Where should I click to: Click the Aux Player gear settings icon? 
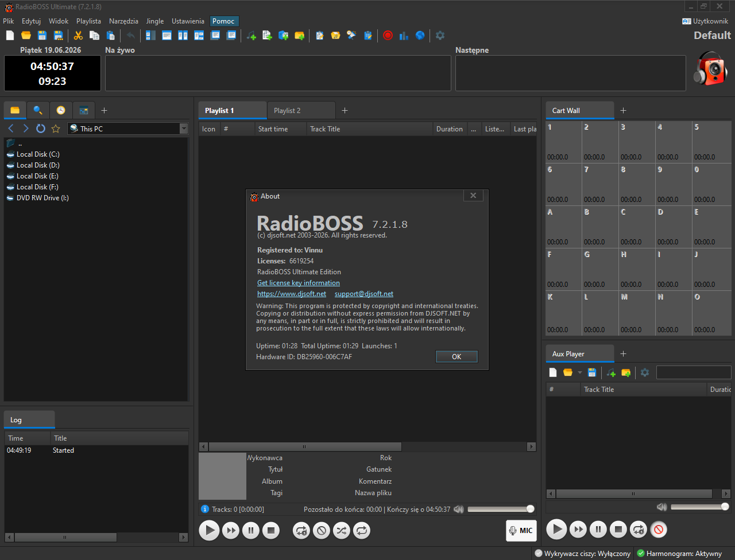click(645, 372)
